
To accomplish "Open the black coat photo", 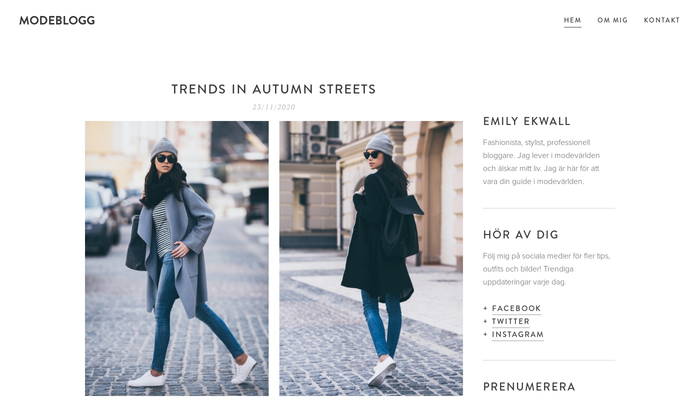I will pyautogui.click(x=371, y=258).
